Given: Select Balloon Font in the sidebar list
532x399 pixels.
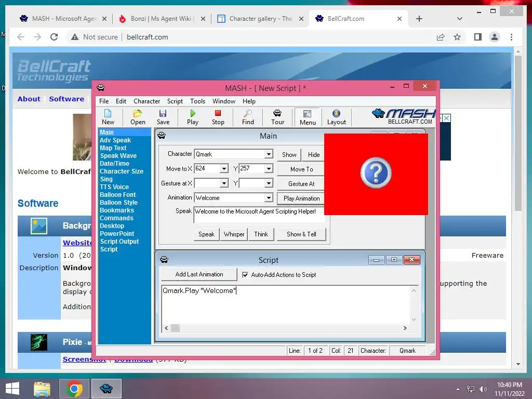Looking at the screenshot, I should (118, 195).
